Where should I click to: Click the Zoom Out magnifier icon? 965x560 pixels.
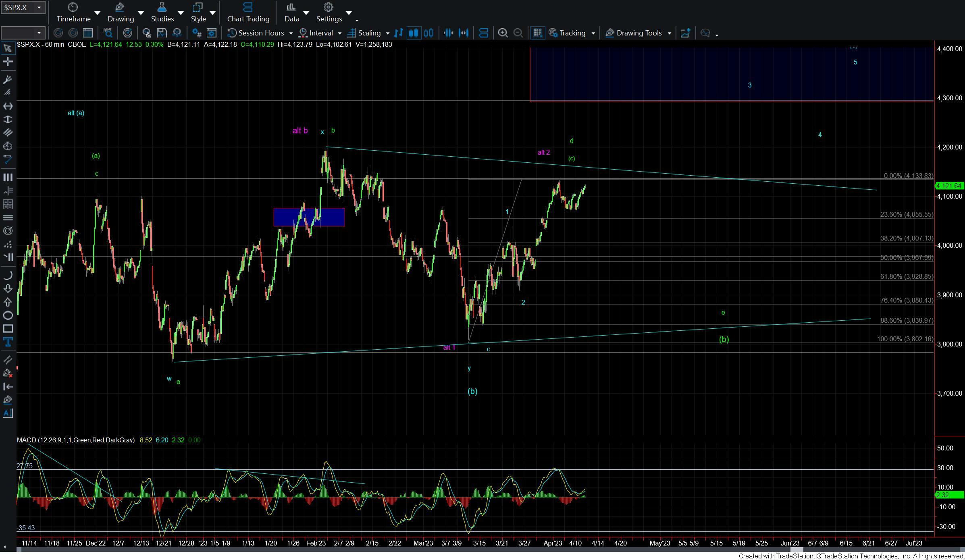pos(518,33)
